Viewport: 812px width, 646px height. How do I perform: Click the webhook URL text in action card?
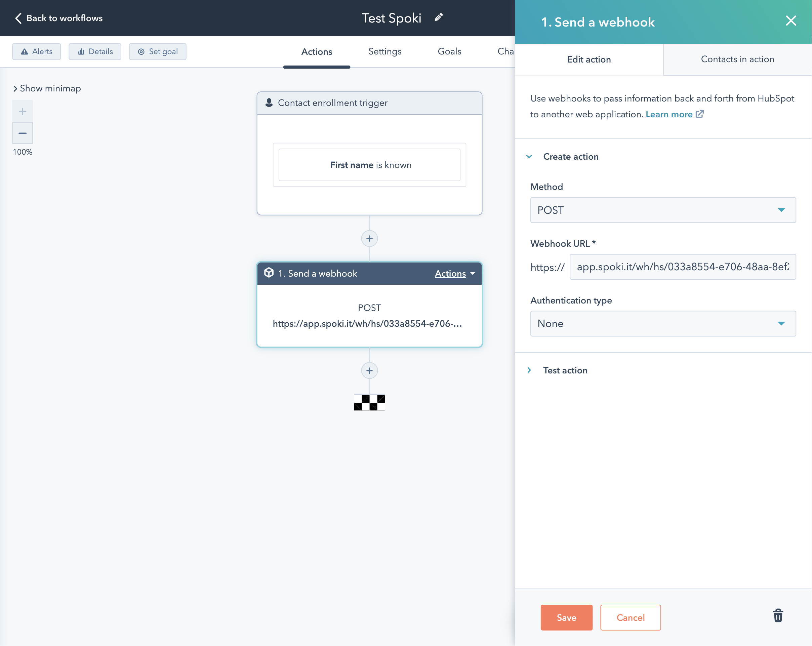367,324
